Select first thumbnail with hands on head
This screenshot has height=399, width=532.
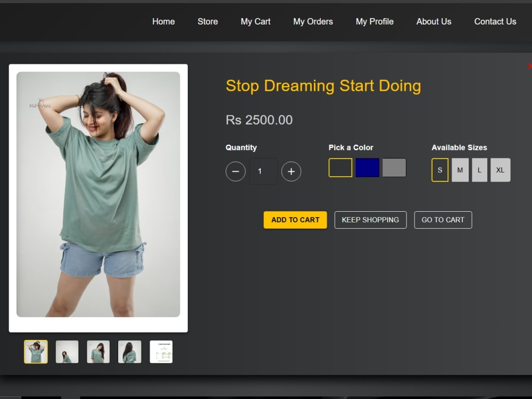tap(36, 352)
